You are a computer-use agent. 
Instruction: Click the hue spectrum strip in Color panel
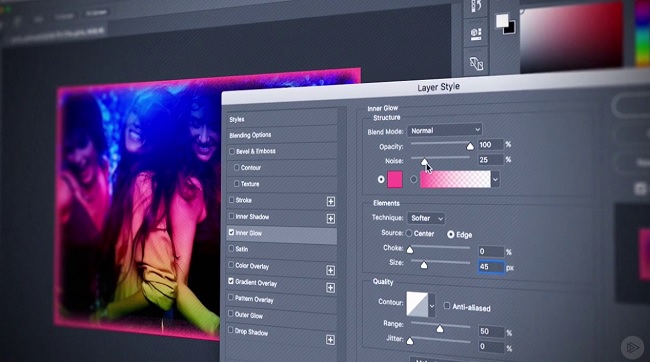[643, 33]
